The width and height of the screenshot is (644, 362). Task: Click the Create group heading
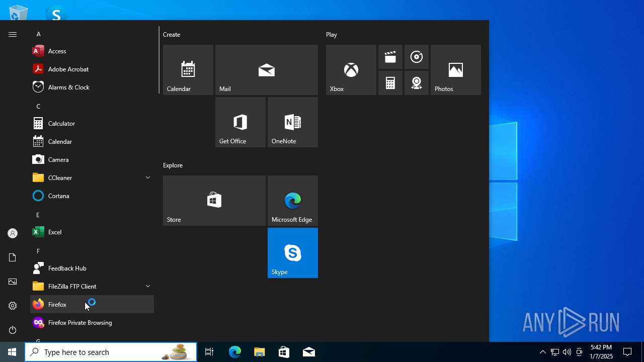(172, 35)
